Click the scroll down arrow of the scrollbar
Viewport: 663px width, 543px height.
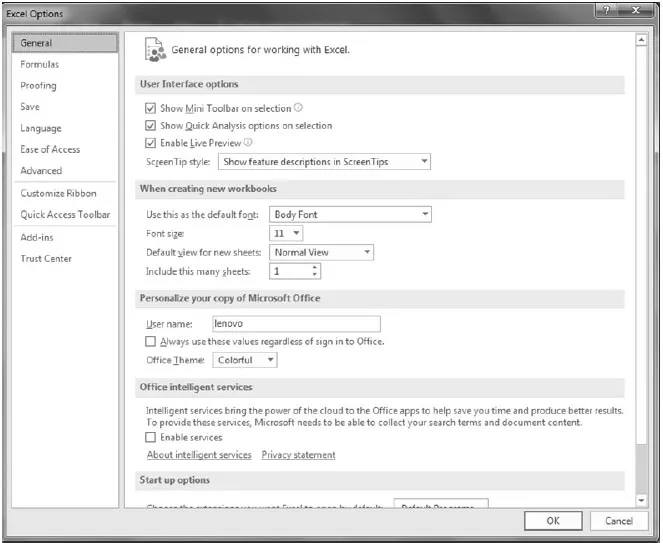click(x=641, y=498)
